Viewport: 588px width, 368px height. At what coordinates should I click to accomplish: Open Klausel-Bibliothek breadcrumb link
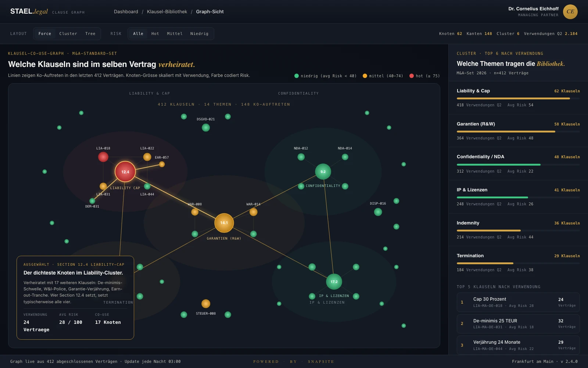[x=167, y=12]
